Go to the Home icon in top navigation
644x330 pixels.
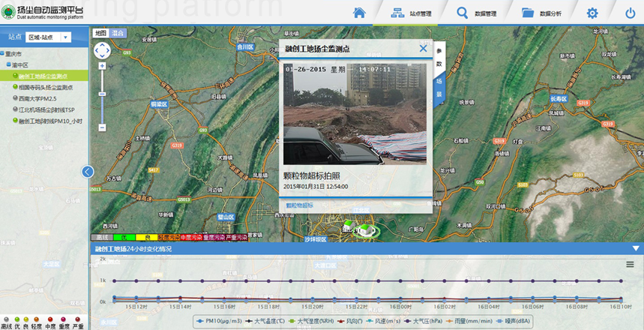pyautogui.click(x=359, y=13)
